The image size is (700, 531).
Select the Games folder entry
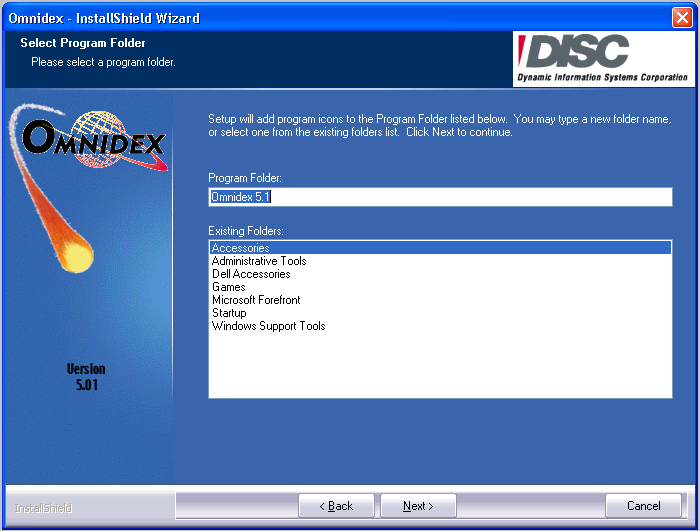pyautogui.click(x=229, y=287)
